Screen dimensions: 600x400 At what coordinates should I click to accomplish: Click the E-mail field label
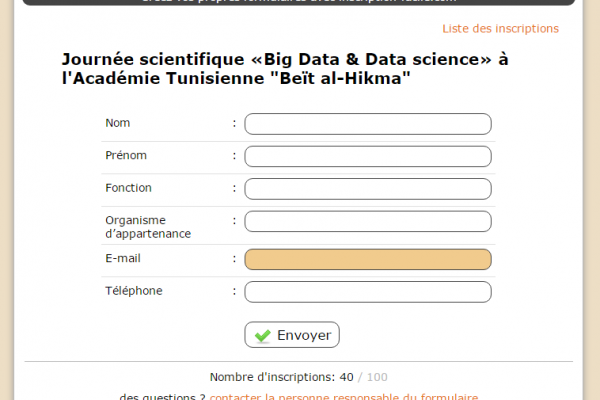123,258
